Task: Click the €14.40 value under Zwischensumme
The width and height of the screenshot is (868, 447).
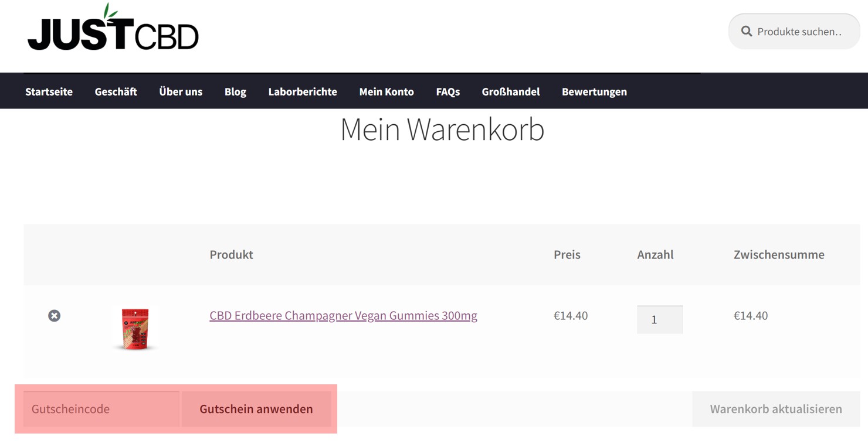Action: pyautogui.click(x=751, y=316)
